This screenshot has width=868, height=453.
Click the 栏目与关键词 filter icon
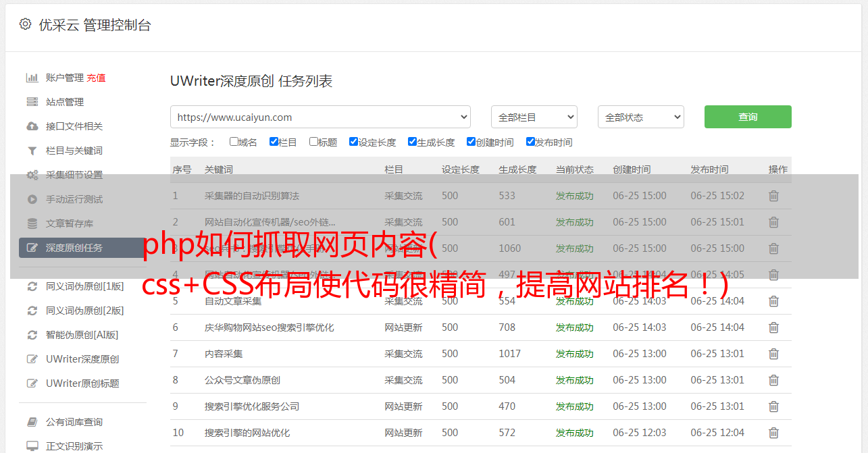click(x=32, y=151)
